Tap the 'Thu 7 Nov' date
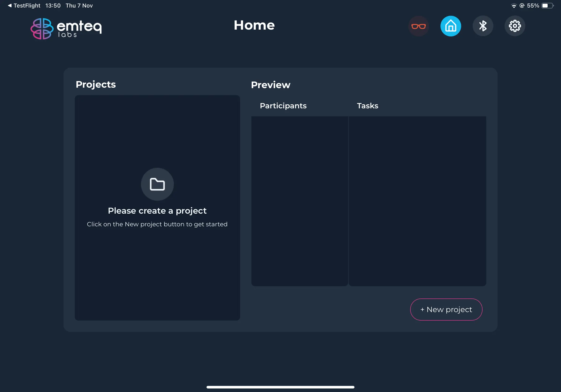The image size is (561, 392). 79,6
